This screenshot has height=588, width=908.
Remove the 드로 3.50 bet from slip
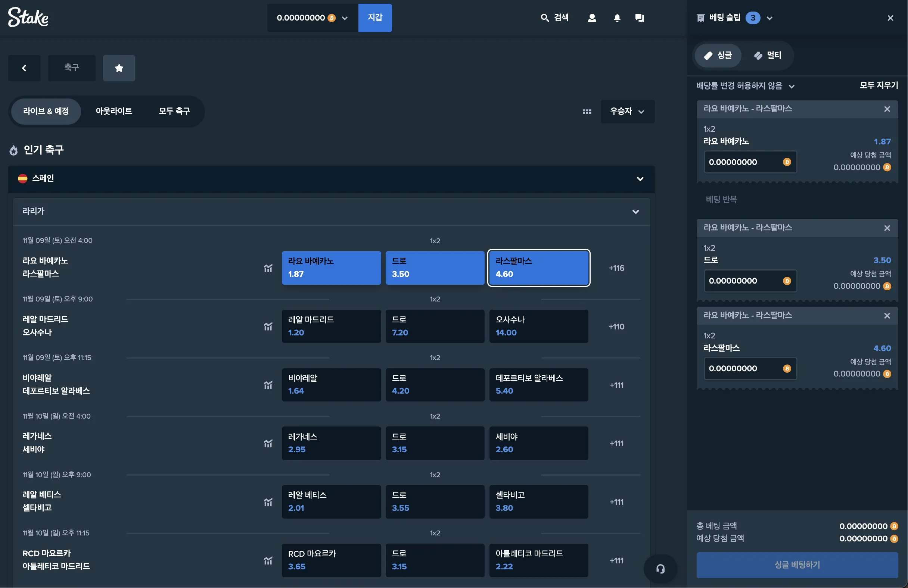pos(887,228)
